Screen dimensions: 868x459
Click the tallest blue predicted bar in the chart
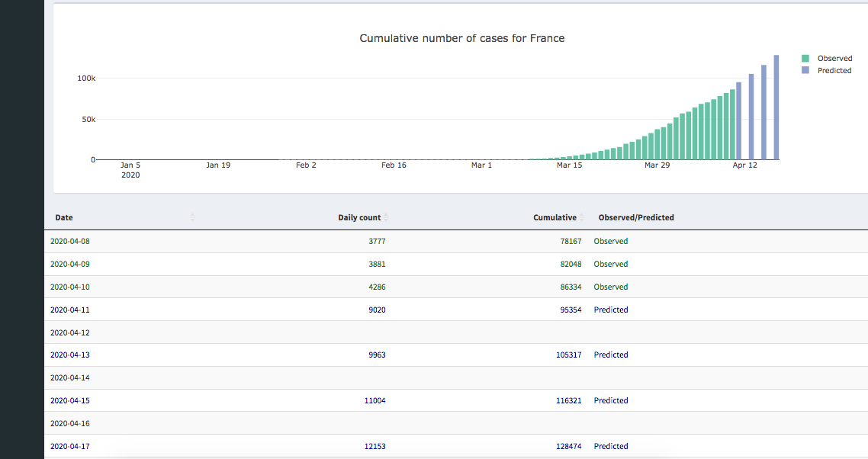[x=776, y=107]
